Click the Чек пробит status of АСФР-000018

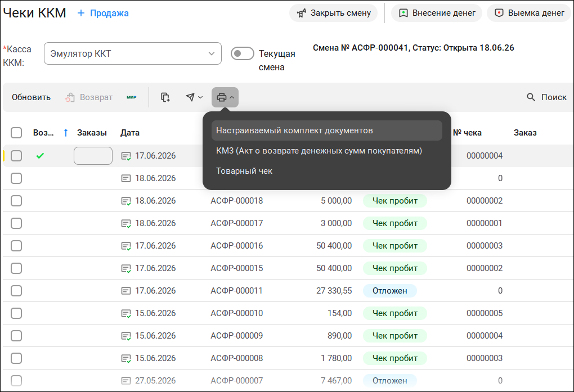395,201
